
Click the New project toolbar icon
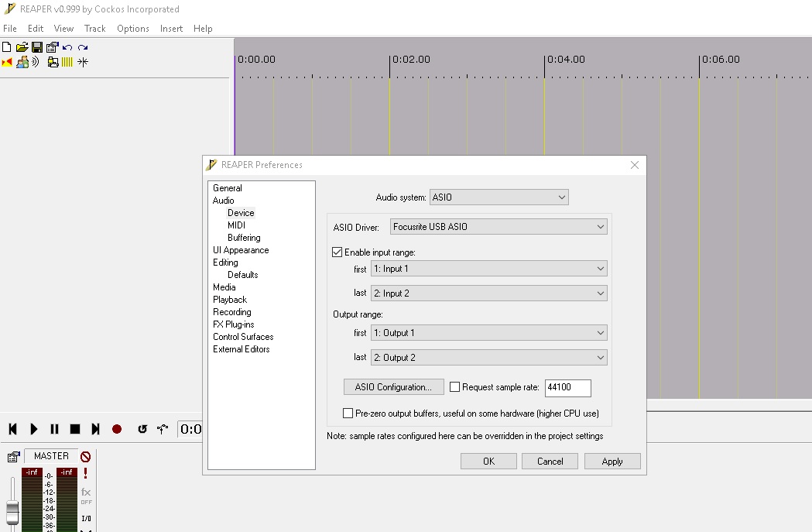(x=7, y=47)
